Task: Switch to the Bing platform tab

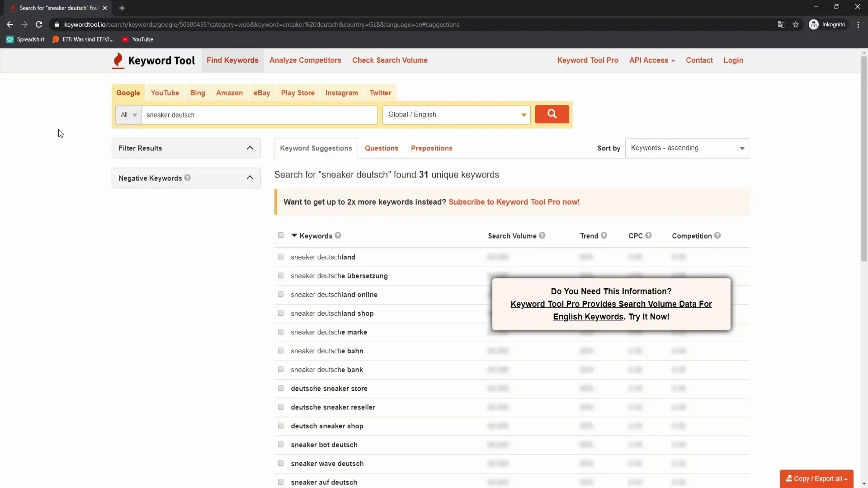Action: [198, 93]
